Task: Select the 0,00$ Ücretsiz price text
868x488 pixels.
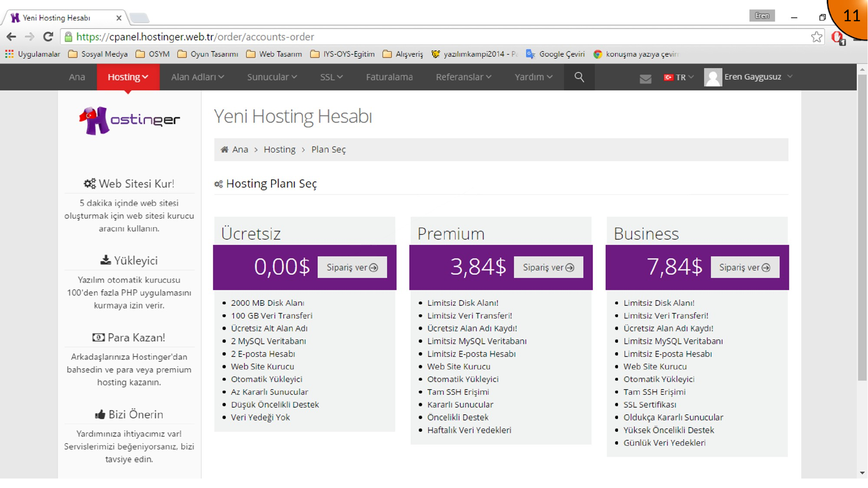Action: tap(282, 267)
